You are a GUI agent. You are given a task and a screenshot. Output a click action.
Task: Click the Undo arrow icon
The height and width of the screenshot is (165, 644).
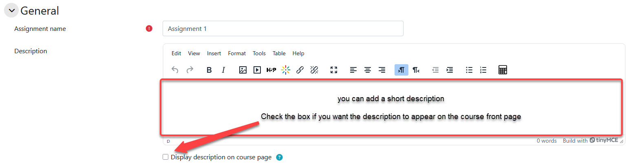click(175, 70)
